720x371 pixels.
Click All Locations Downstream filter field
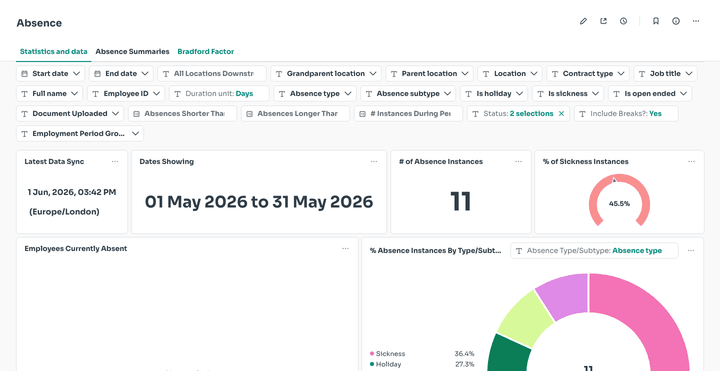click(212, 73)
